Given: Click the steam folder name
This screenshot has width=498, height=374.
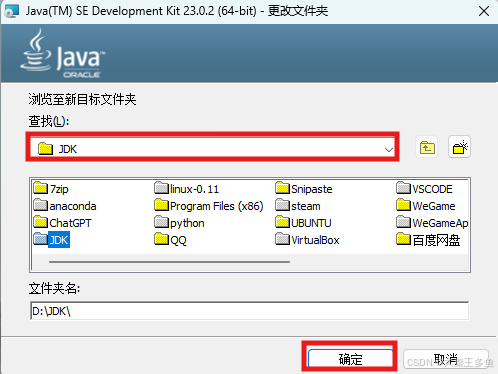Looking at the screenshot, I should click(306, 206).
